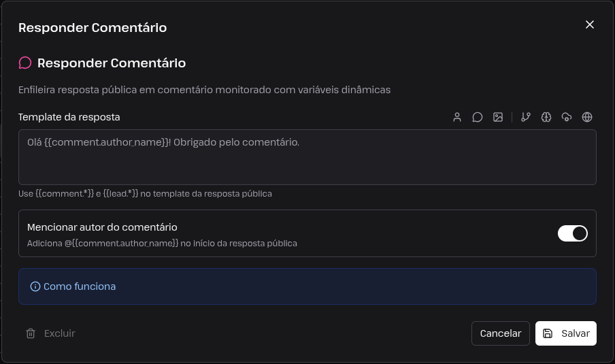
Task: Save the reply with the Salvar button
Action: 566,333
